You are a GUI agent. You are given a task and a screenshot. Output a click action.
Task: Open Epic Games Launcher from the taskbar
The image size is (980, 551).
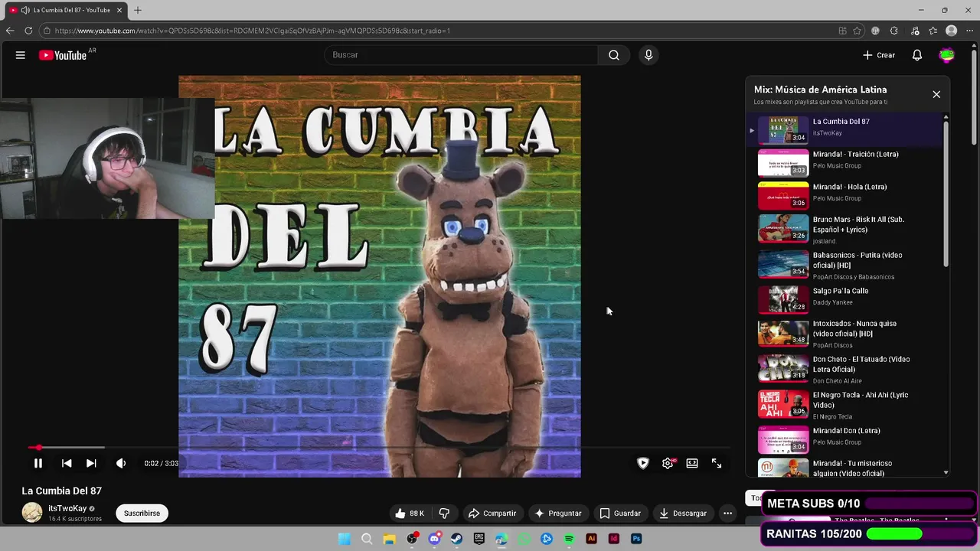coord(479,539)
